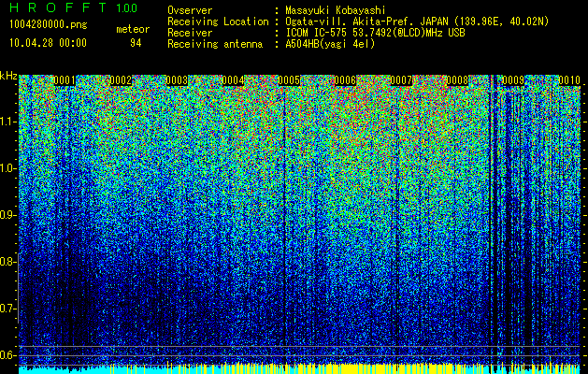Image resolution: width=588 pixels, height=374 pixels.
Task: Click the 0010 time marker
Action: click(569, 80)
